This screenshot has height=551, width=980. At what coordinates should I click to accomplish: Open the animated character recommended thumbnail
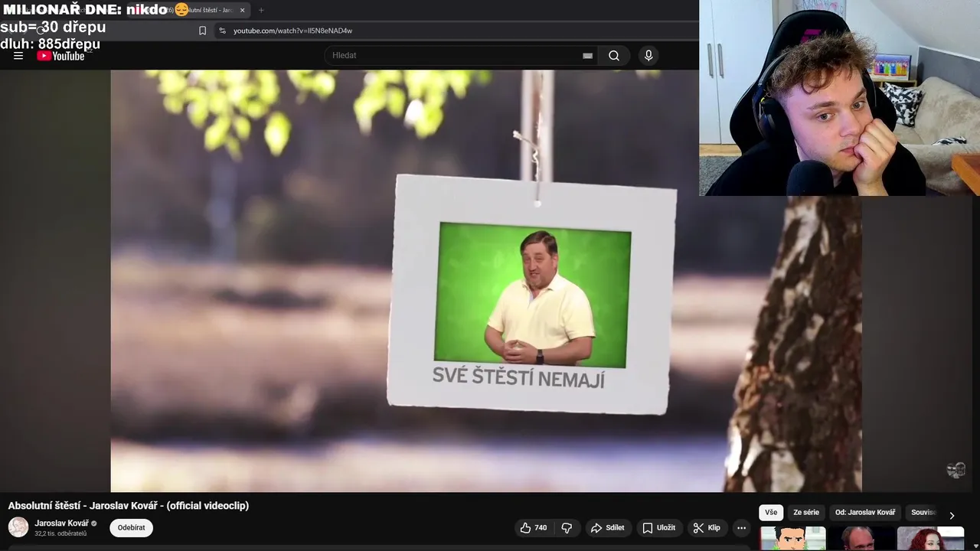tap(793, 539)
